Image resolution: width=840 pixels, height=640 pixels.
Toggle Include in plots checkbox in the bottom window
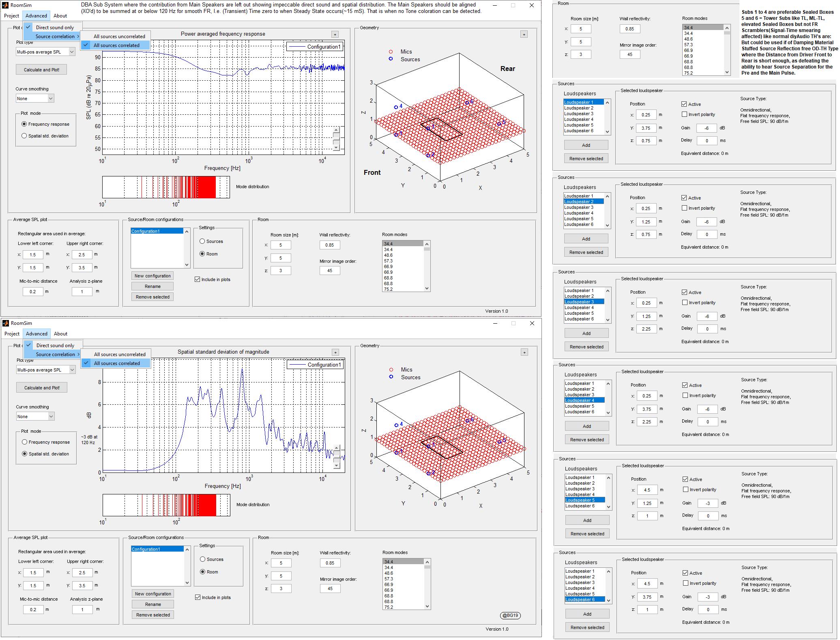(x=198, y=597)
